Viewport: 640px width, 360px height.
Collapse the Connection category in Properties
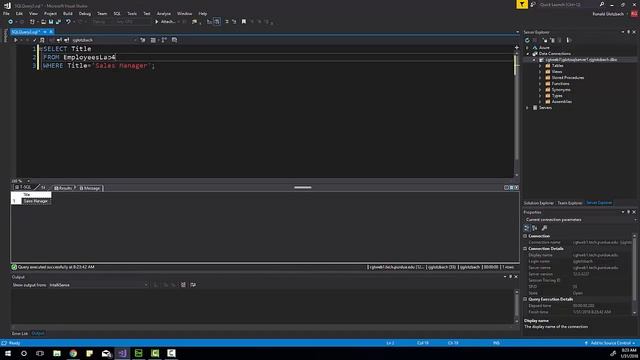(x=525, y=236)
